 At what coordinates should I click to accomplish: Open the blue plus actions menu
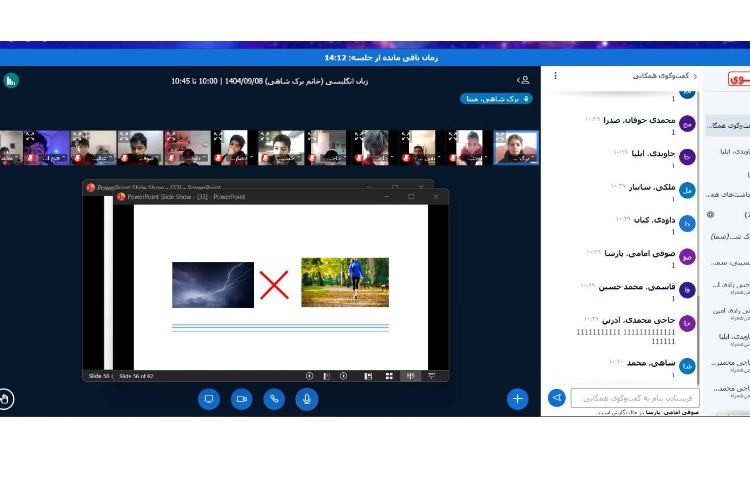[517, 399]
